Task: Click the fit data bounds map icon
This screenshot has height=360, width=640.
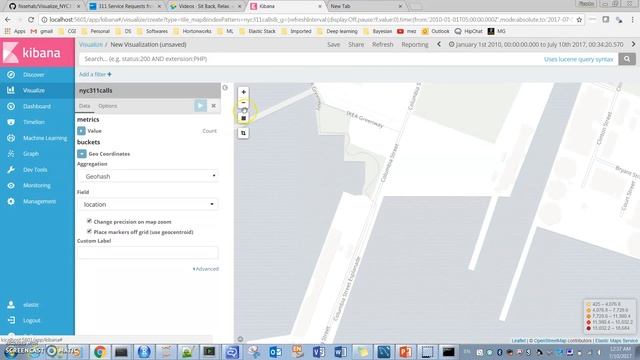Action: coord(243,133)
